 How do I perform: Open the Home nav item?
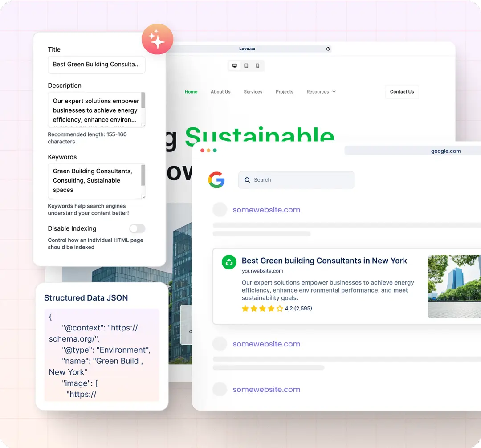191,92
